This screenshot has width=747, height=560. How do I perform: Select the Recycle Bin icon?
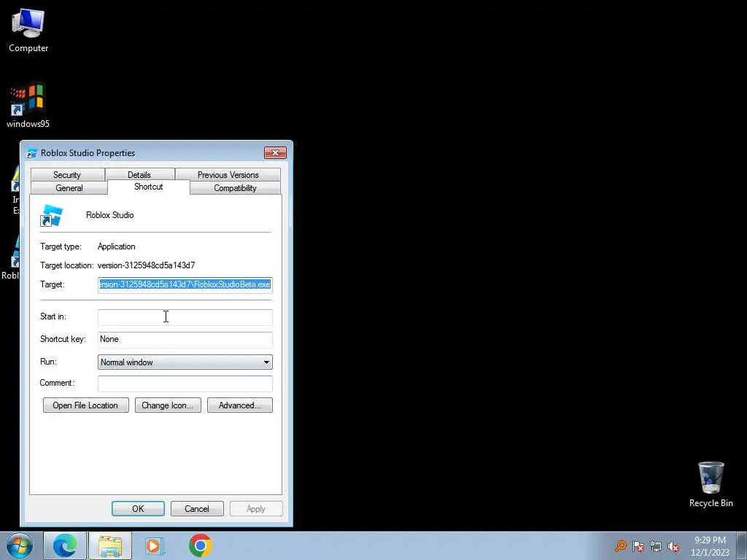711,484
